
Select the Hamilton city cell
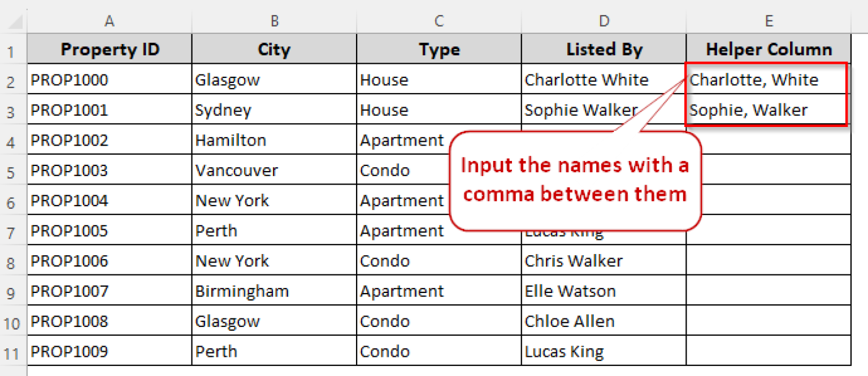[274, 140]
